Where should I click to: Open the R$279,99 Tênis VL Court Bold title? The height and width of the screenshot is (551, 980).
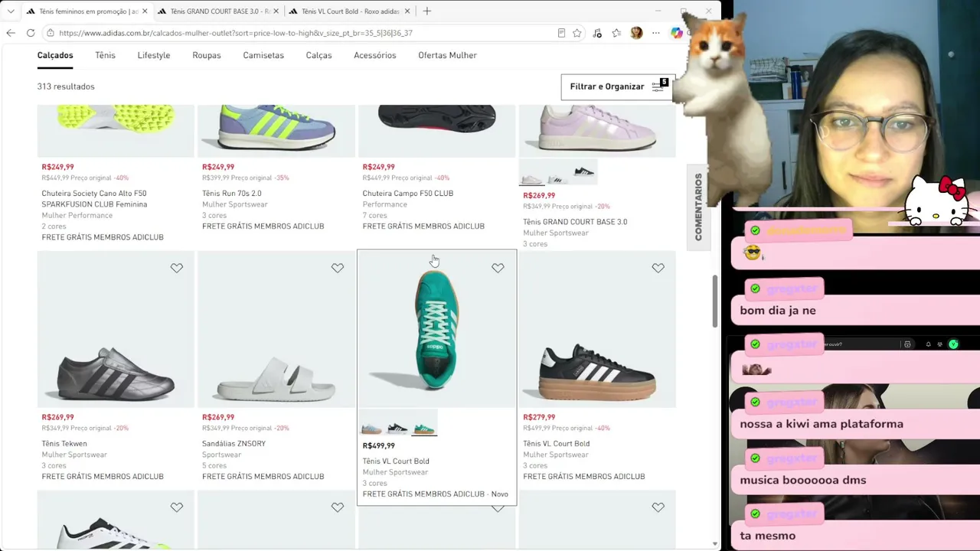[x=557, y=444]
